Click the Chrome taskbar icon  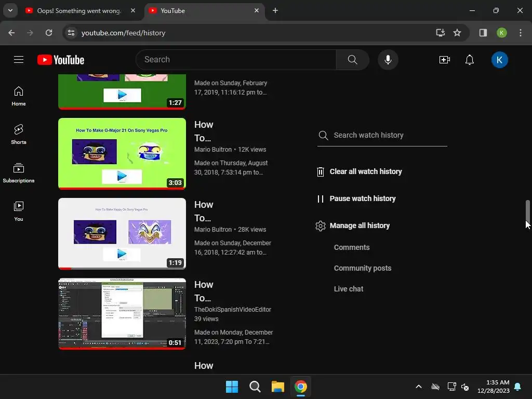[301, 387]
